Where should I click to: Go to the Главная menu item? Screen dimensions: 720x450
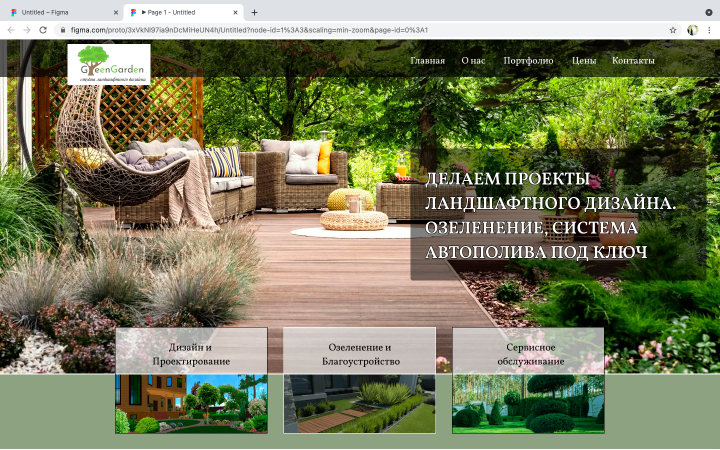pos(428,61)
